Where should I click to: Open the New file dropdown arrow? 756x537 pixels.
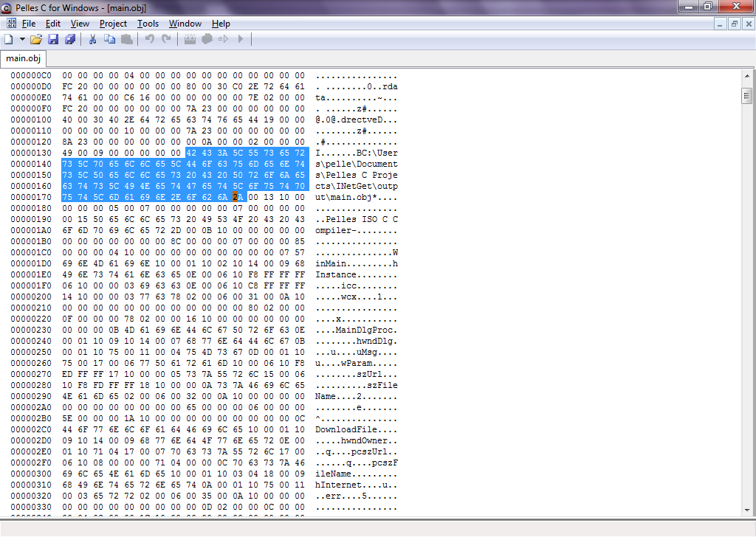[x=21, y=39]
